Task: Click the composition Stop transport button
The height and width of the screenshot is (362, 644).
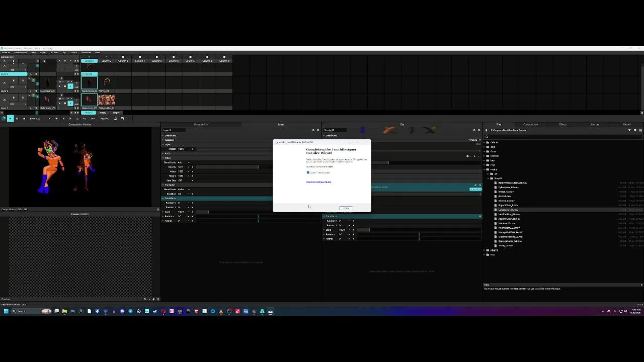Action: coord(24,118)
